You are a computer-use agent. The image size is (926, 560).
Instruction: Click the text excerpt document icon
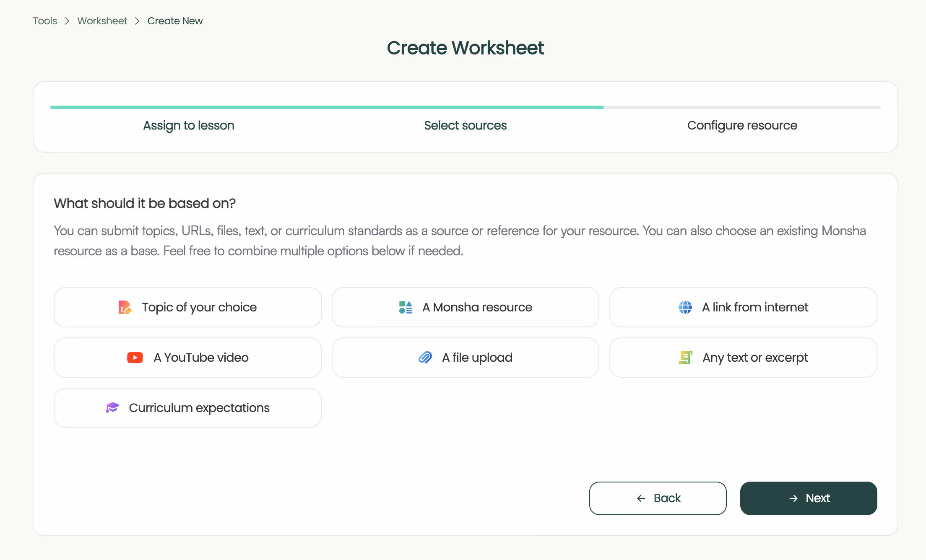point(685,358)
